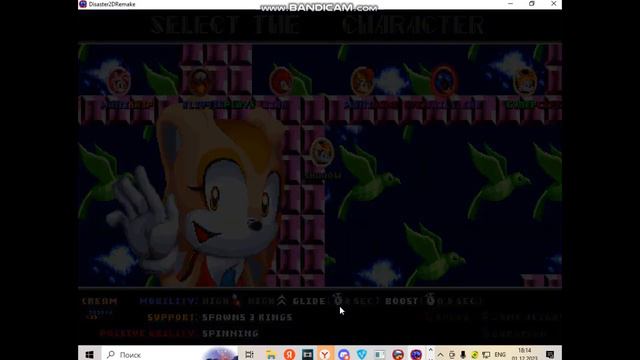The height and width of the screenshot is (360, 640).
Task: Open the Windows Start menu
Action: 90,354
